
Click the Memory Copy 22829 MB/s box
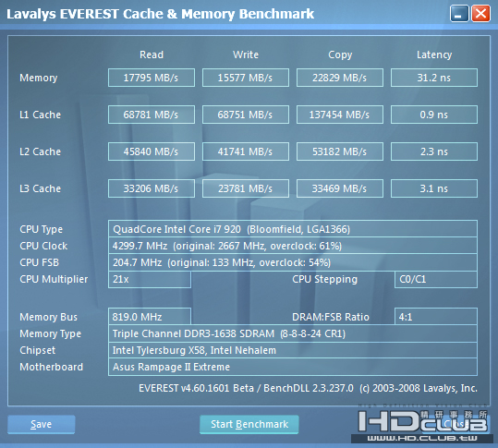(x=340, y=78)
